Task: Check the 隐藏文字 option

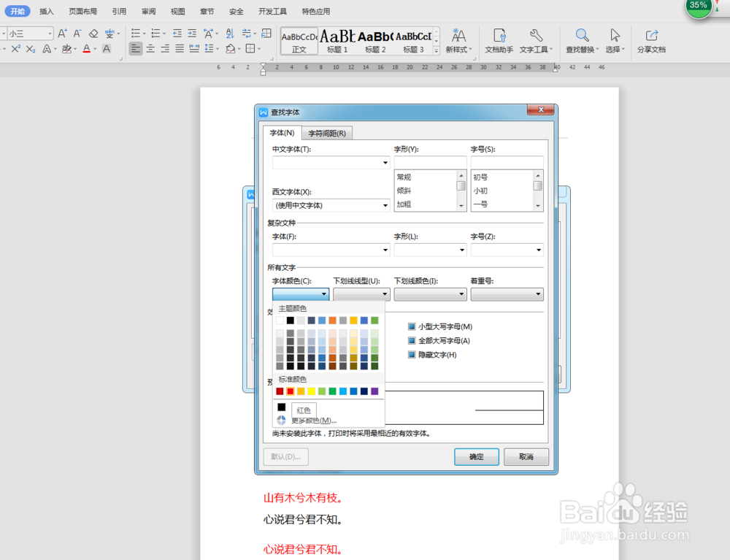Action: pos(411,355)
